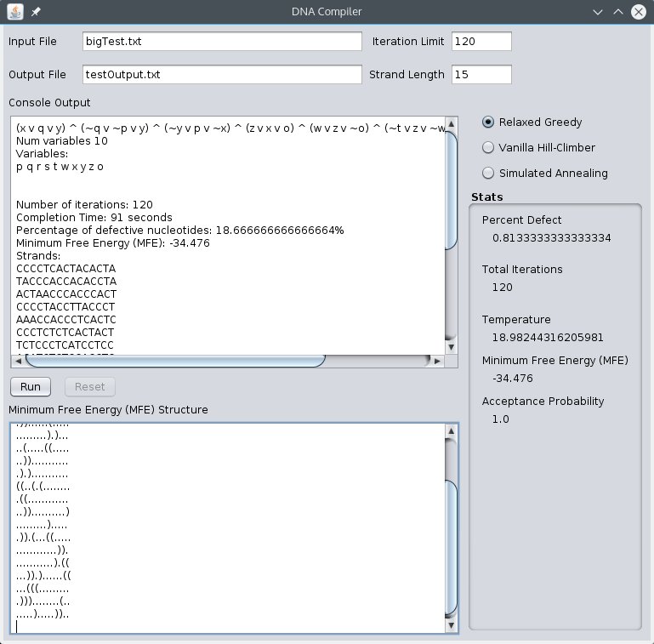Click 'Num variables 10' line
This screenshot has height=644, width=654.
62,141
